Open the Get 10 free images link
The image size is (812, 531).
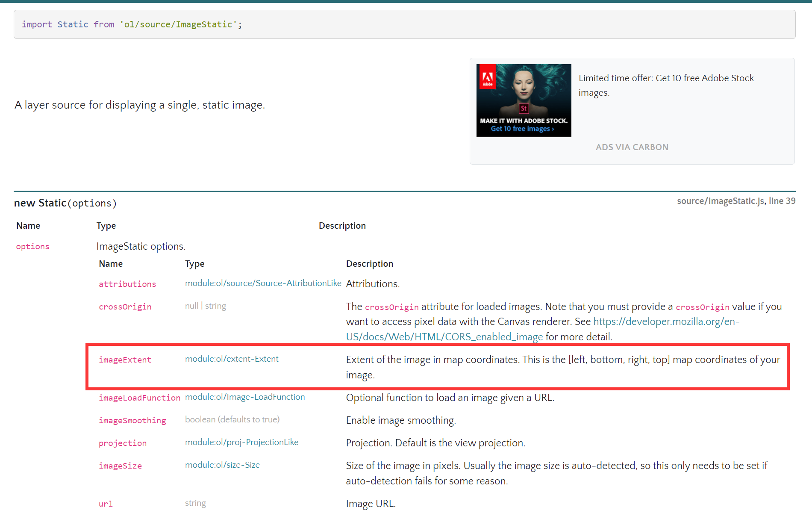click(523, 128)
